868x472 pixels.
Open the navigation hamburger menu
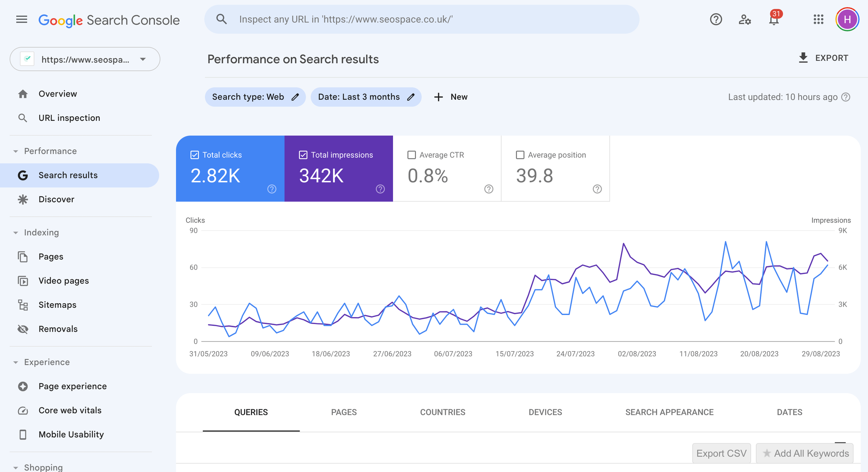tap(22, 19)
